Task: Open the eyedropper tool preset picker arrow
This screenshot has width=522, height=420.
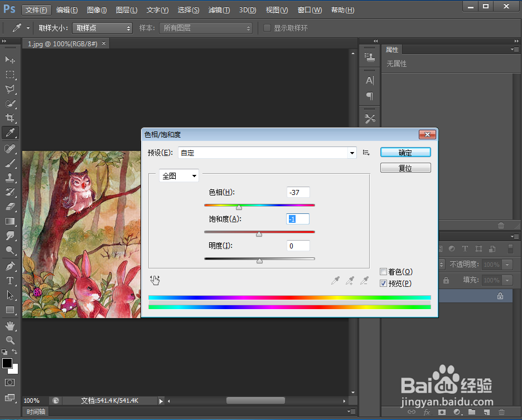Action: tap(28, 28)
